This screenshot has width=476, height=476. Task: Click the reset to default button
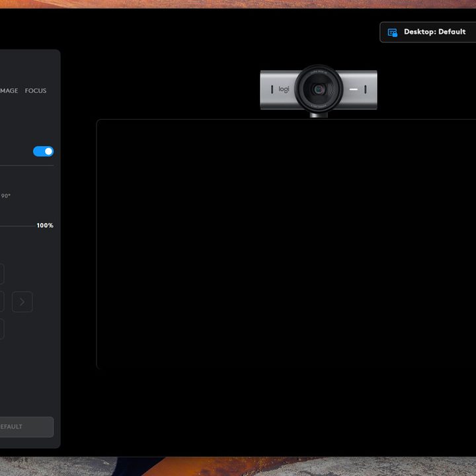[26, 426]
